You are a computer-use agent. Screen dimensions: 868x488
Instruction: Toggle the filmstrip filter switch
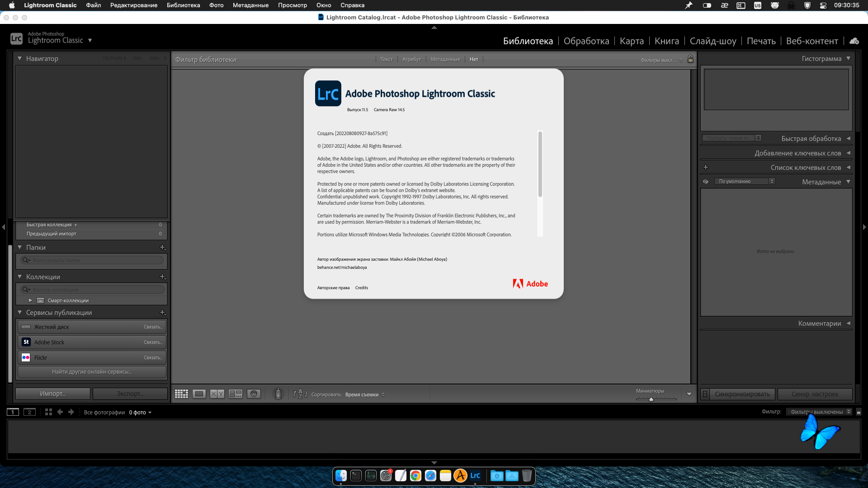tap(859, 412)
